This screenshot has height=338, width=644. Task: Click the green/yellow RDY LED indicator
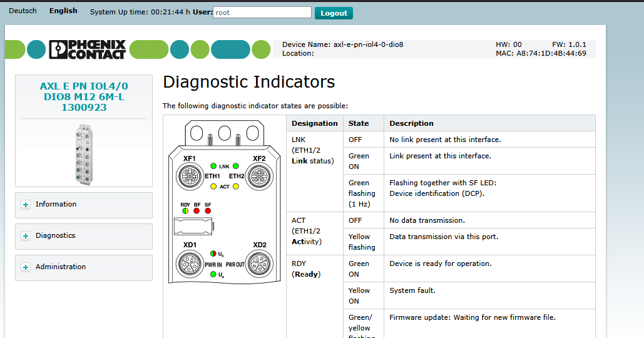pos(185,212)
